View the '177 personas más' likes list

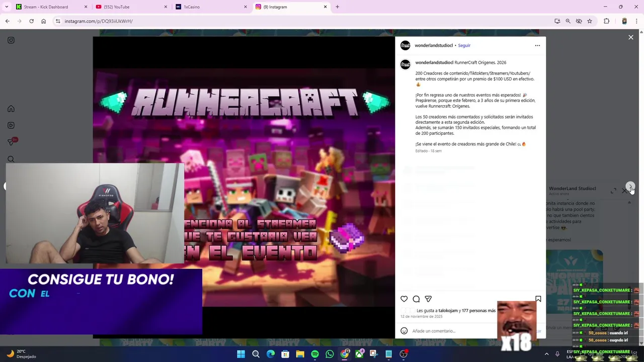478,311
